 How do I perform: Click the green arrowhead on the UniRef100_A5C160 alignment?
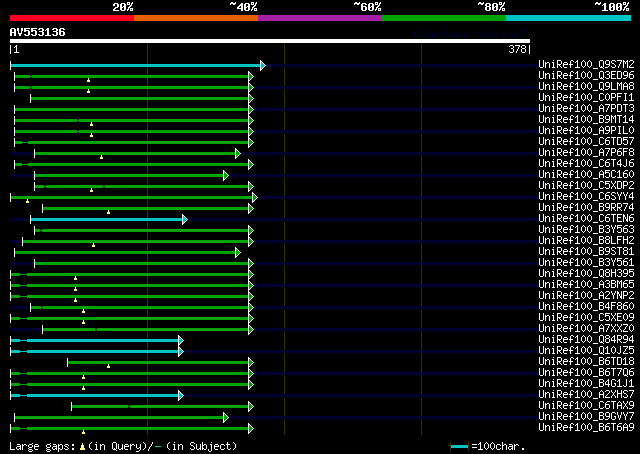pyautogui.click(x=226, y=176)
